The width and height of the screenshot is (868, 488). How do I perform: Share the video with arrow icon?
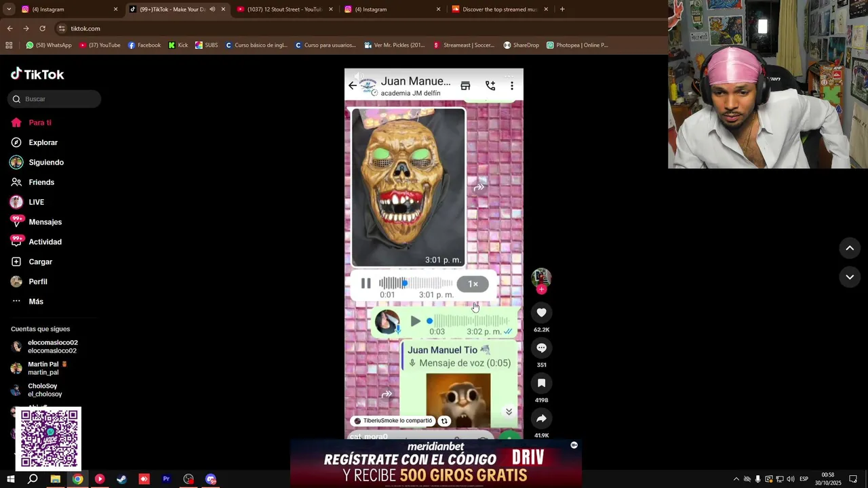coord(541,418)
